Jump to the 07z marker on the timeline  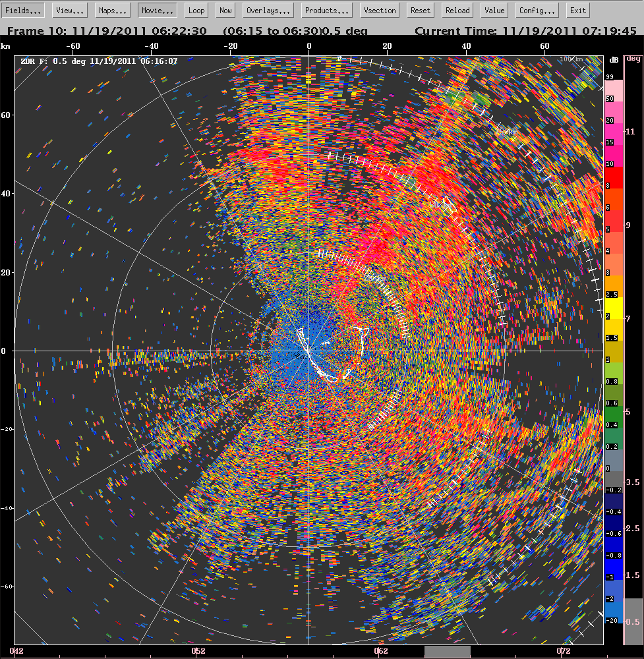click(x=564, y=651)
